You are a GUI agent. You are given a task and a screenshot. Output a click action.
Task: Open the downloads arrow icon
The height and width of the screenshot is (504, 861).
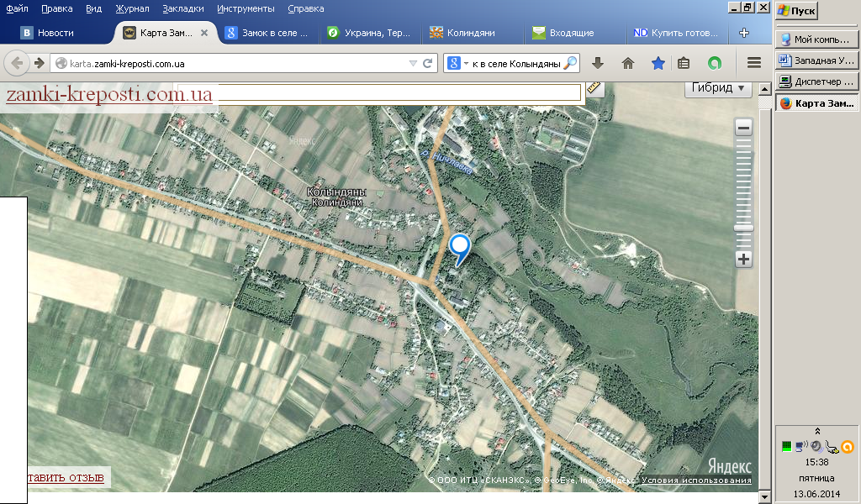[x=598, y=63]
